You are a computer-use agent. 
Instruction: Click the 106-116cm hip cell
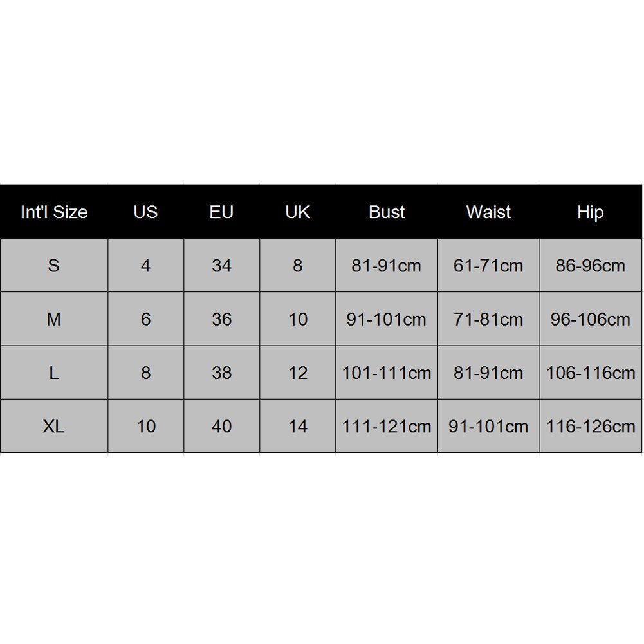591,373
